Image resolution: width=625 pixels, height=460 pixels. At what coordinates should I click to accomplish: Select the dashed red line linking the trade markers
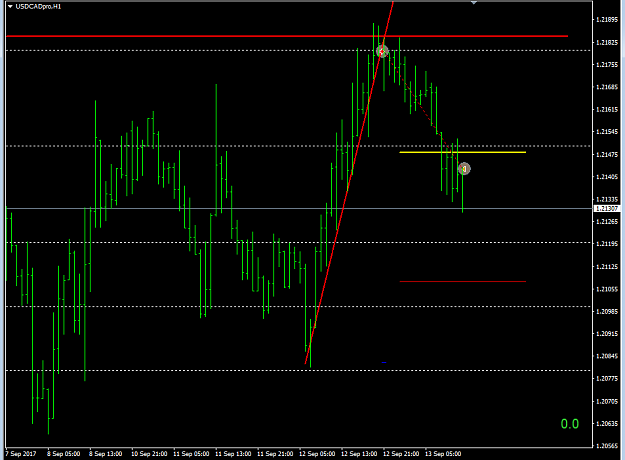423,109
